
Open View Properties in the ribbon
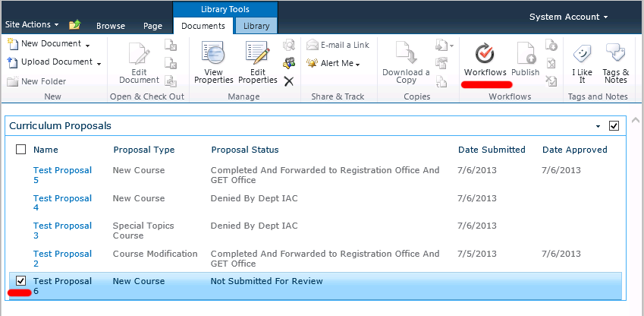(213, 61)
